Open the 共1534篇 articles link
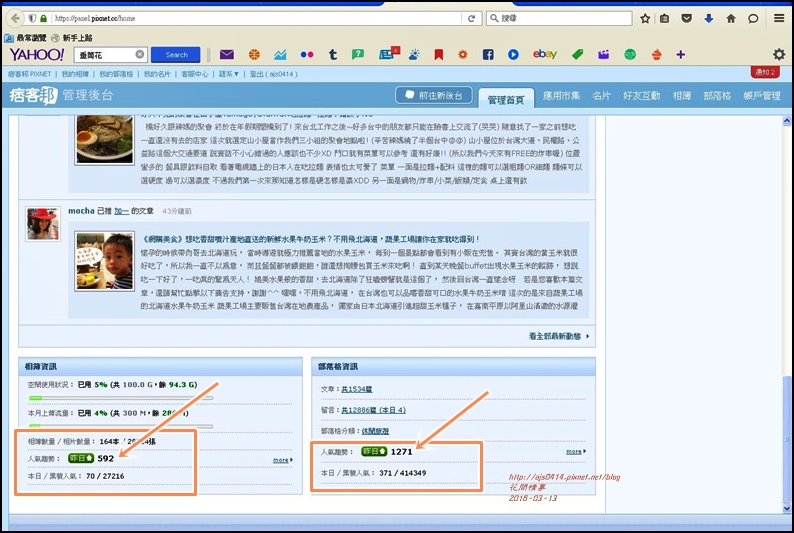 pos(356,389)
